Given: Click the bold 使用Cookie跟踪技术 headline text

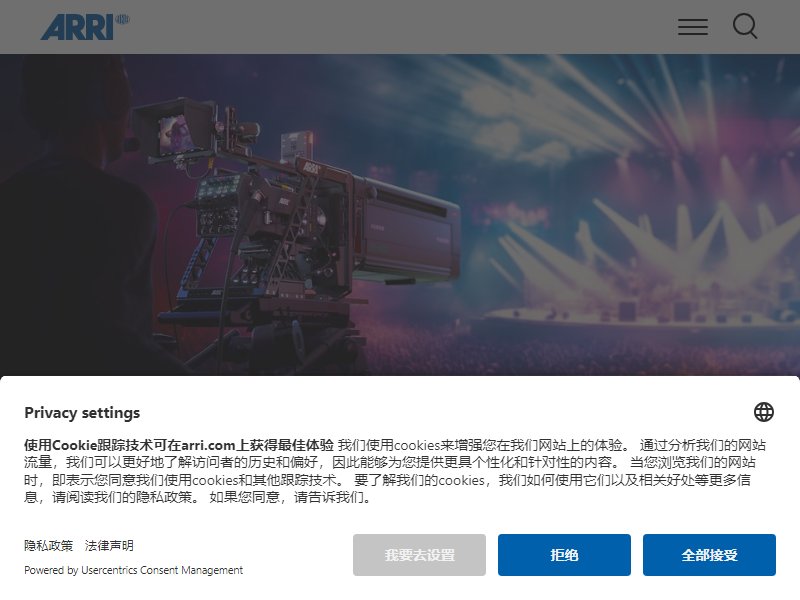Looking at the screenshot, I should pos(179,445).
